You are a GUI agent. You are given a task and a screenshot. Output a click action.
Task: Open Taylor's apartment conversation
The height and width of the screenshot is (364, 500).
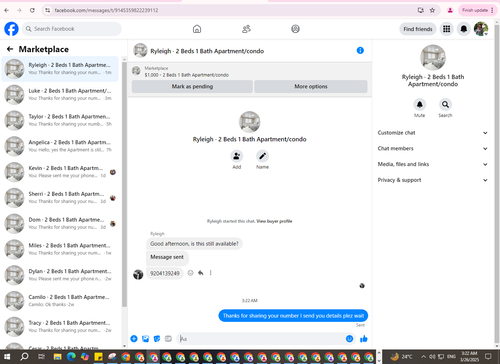point(60,120)
